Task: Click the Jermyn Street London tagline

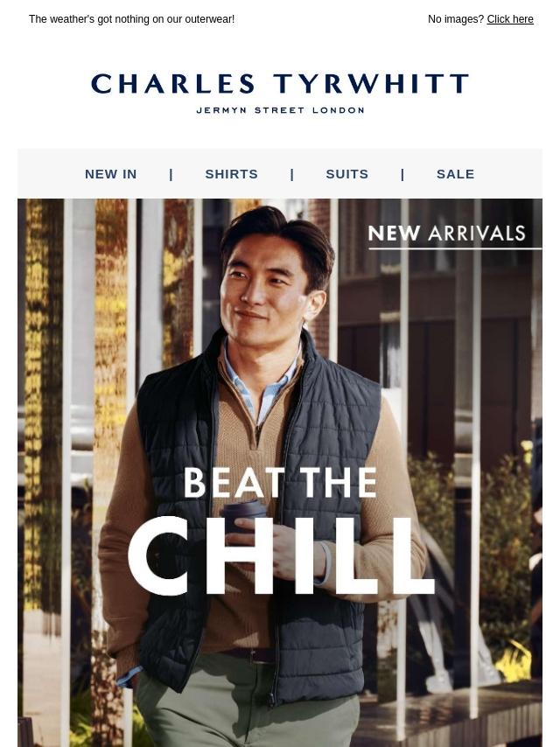Action: (280, 110)
